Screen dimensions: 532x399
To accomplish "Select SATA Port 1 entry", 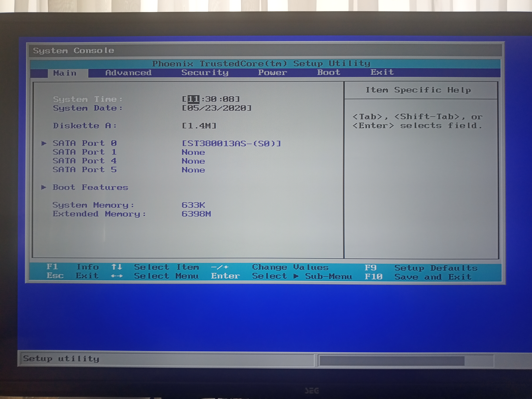I will coord(84,152).
